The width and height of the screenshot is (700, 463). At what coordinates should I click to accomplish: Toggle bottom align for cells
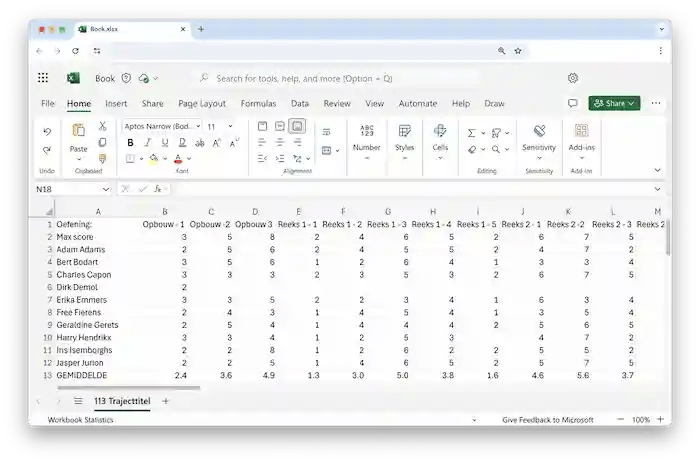[297, 126]
